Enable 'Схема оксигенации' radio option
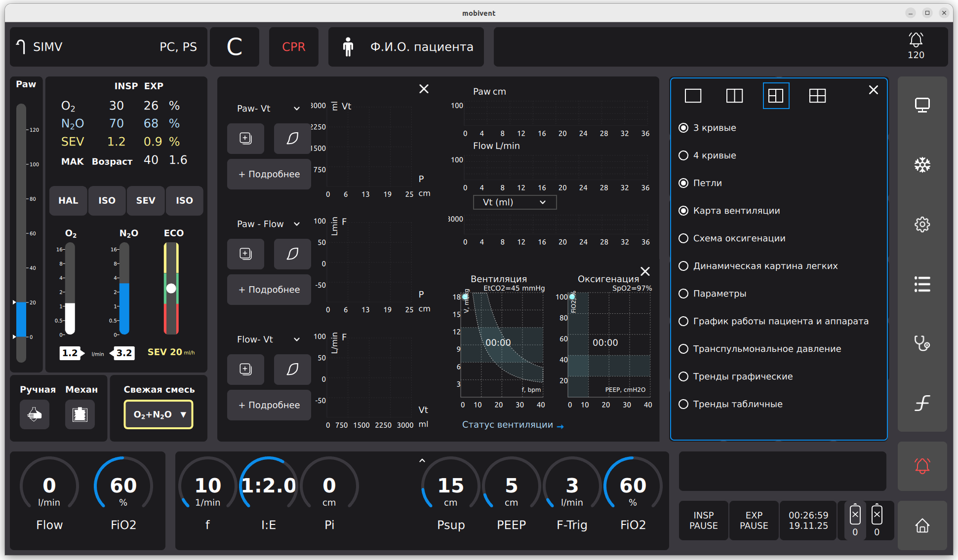Image resolution: width=958 pixels, height=560 pixels. (x=683, y=238)
